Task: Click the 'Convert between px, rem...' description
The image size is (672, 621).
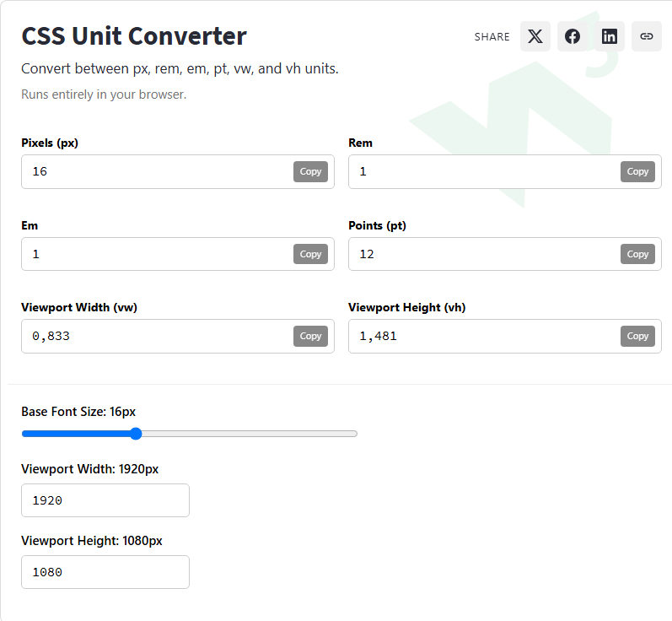Action: [180, 68]
